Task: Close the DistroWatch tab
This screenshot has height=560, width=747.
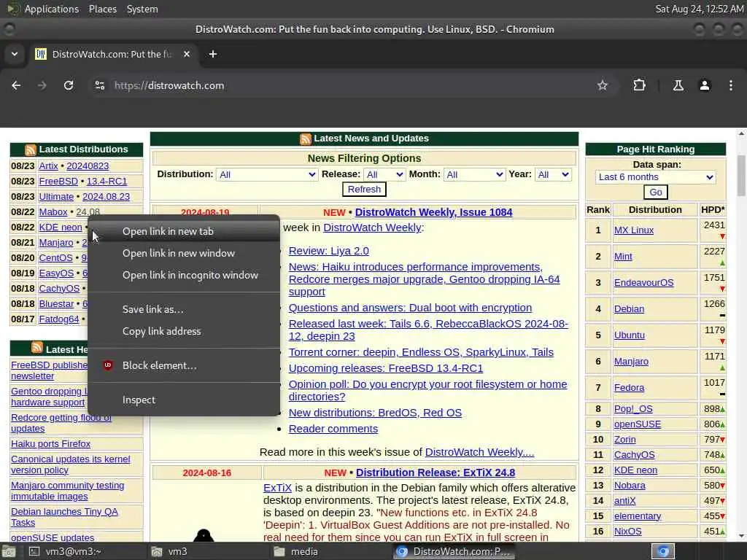Action: [x=187, y=54]
